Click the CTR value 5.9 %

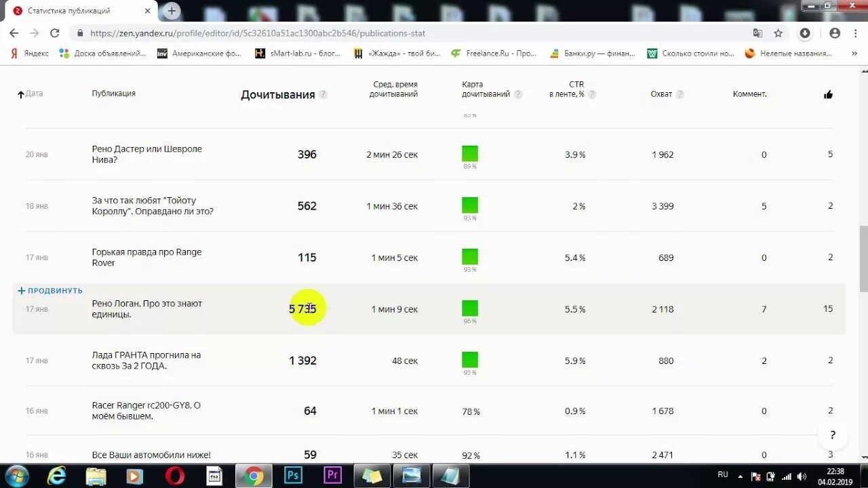click(575, 361)
